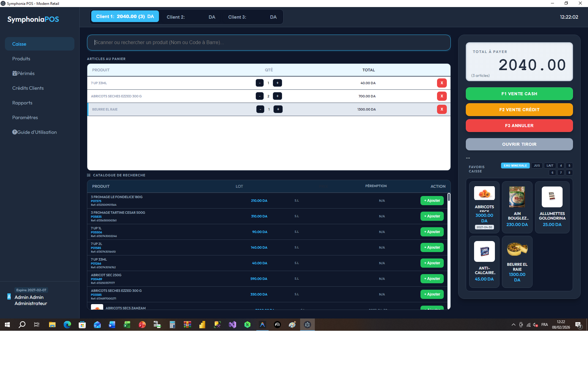The width and height of the screenshot is (588, 392).
Task: Click the Windows Start button
Action: pyautogui.click(x=7, y=325)
